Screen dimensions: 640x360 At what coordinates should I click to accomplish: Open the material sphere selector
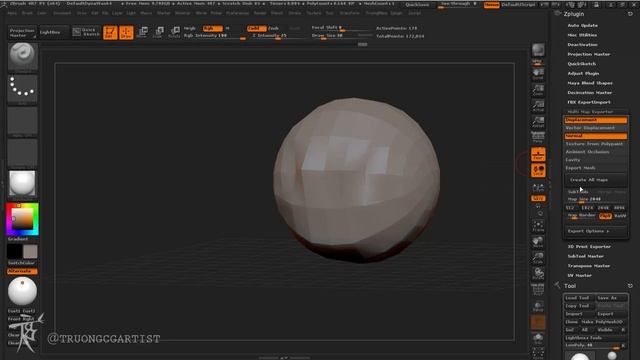pyautogui.click(x=22, y=184)
